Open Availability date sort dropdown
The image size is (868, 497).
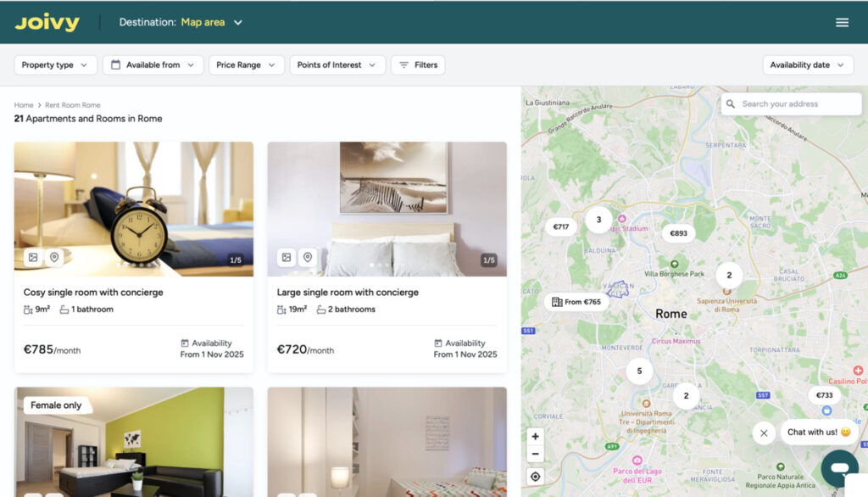[x=808, y=64]
